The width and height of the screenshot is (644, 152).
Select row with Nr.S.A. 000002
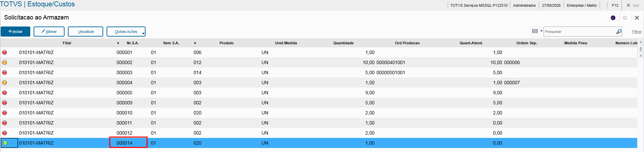coord(319,62)
